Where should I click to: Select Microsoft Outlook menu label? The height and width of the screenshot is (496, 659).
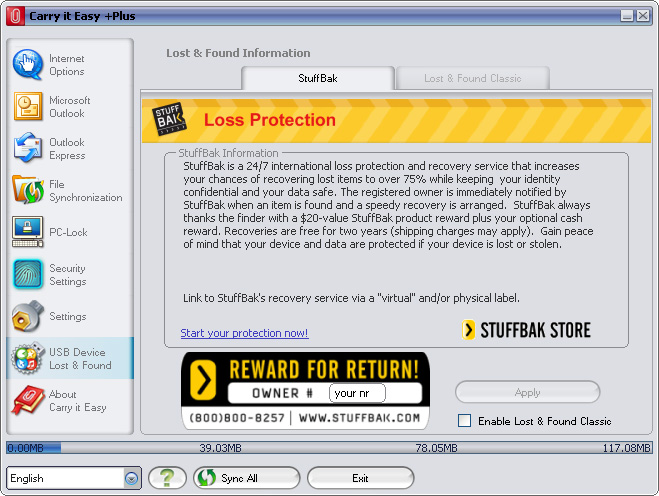[70, 107]
